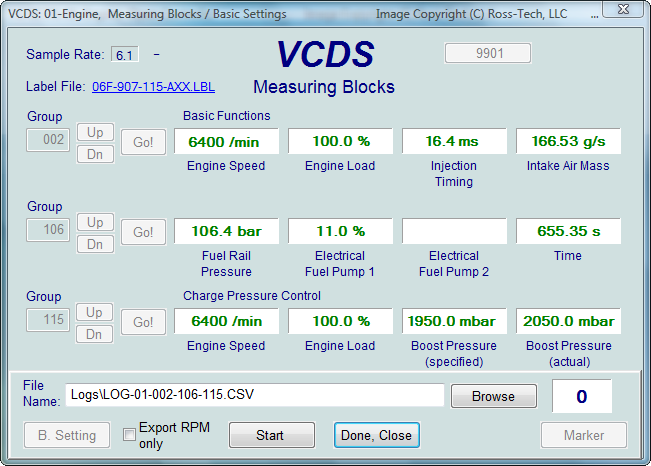Click the Up button for group 106
651x466 pixels.
(x=95, y=222)
